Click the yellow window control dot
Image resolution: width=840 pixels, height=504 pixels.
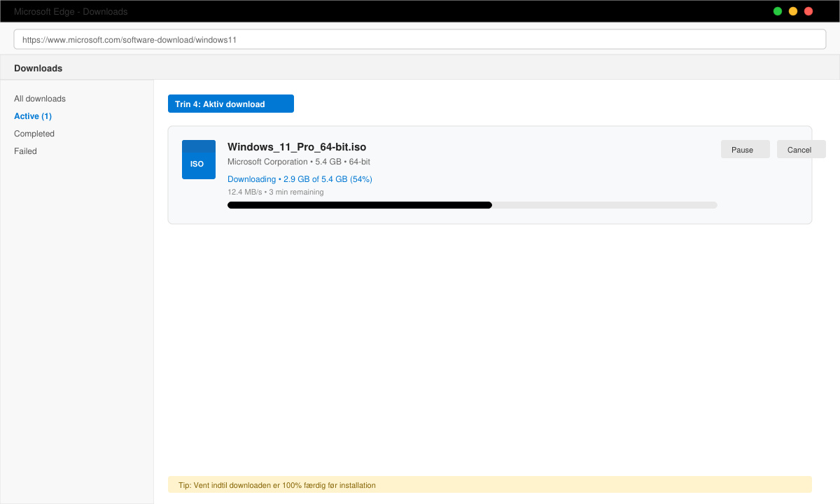click(793, 11)
